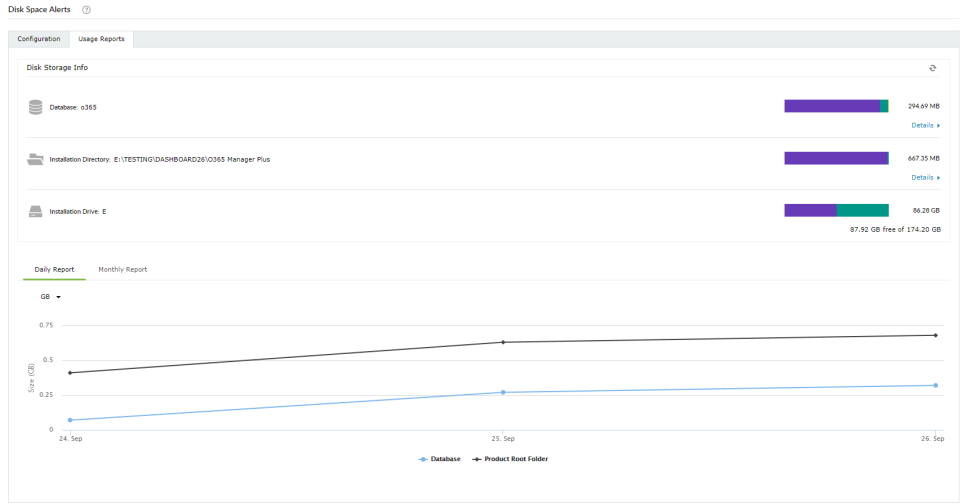Click the help question mark icon
This screenshot has height=504, width=960.
86,9
